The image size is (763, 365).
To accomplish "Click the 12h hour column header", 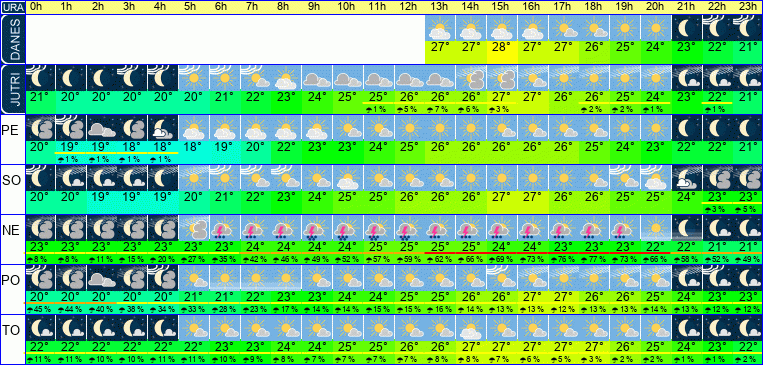I will [409, 7].
